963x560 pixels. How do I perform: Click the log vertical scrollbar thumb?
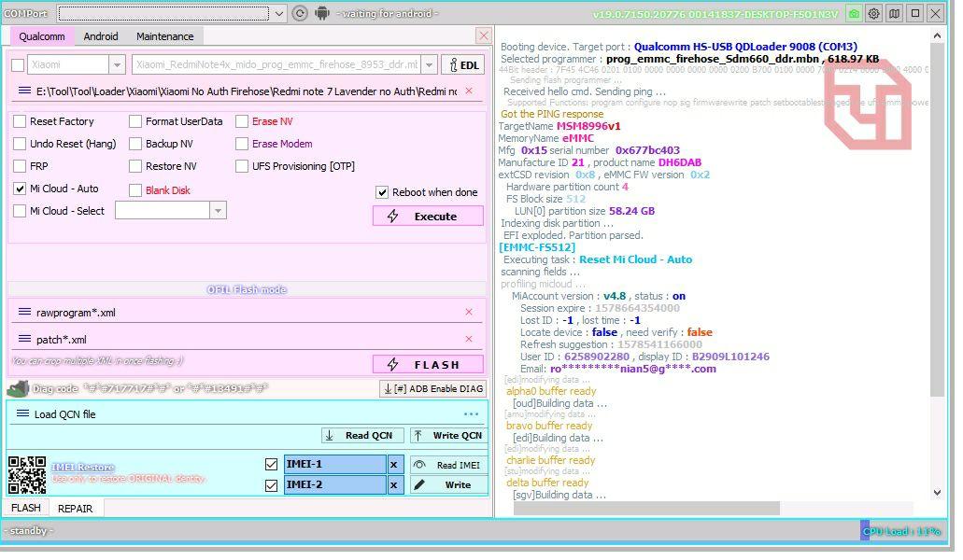[937, 221]
